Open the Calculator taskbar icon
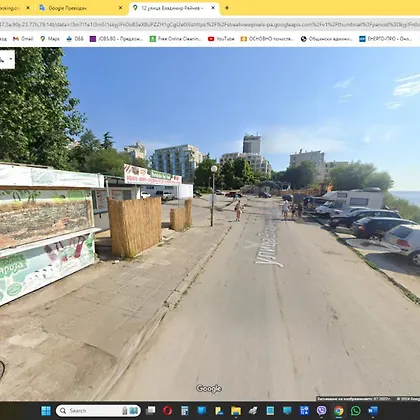This screenshot has width=420, height=420. pyautogui.click(x=184, y=411)
